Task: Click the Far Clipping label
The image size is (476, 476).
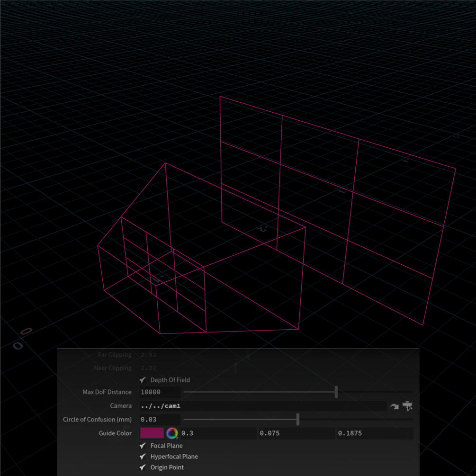Action: [115, 355]
